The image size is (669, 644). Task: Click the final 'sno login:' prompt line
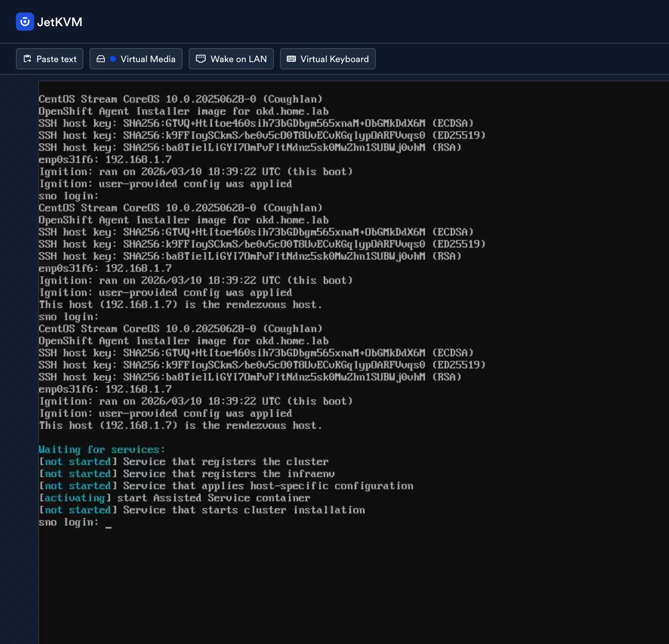[75, 522]
